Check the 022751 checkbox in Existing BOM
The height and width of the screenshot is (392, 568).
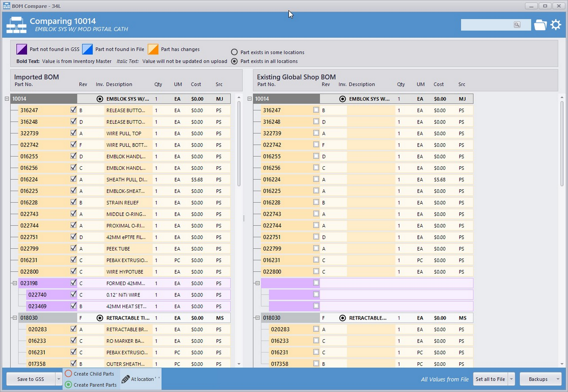point(316,237)
